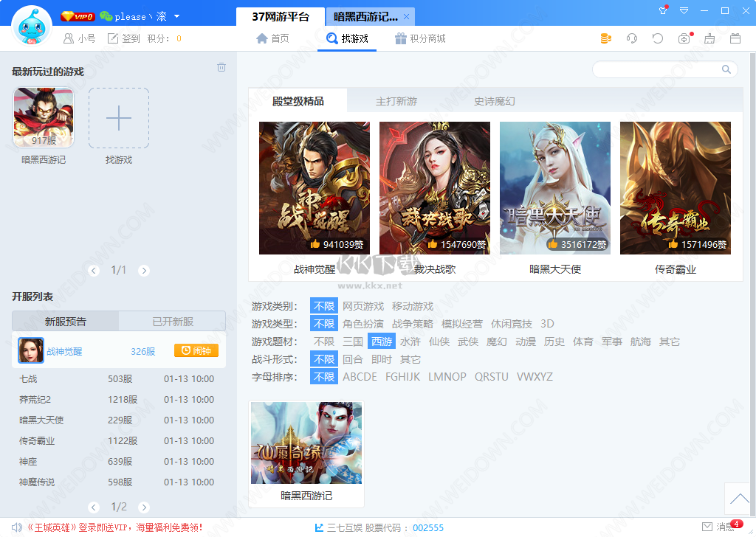Image resolution: width=756 pixels, height=537 pixels.
Task: Select 西游 under 游戏题材 filter
Action: coord(381,341)
